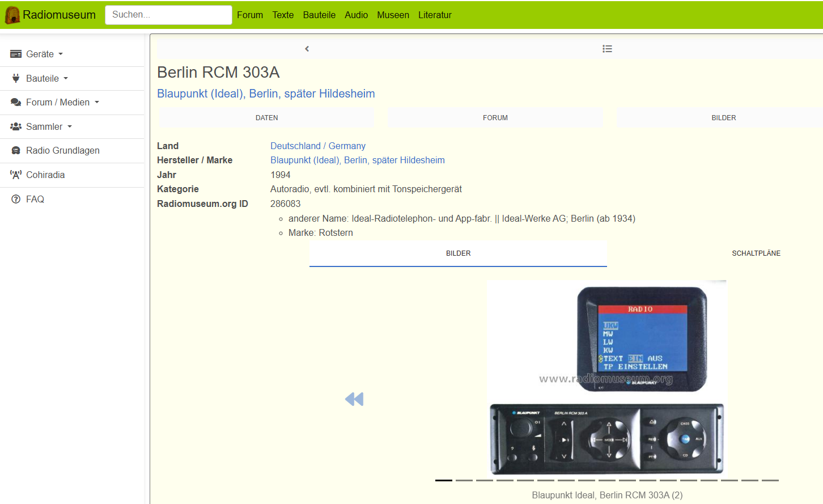Open Audio in the top navigation bar

(357, 15)
